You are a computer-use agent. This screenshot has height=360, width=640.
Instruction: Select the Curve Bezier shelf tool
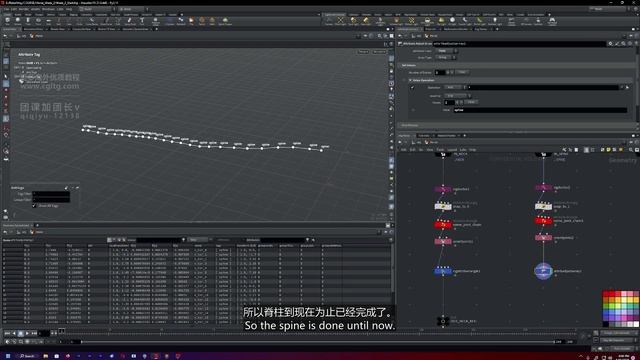point(92,21)
